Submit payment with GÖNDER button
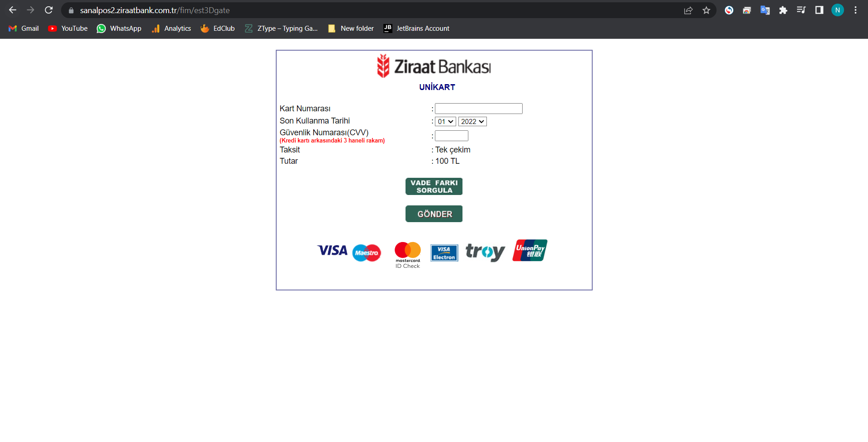The width and height of the screenshot is (868, 442). click(434, 214)
